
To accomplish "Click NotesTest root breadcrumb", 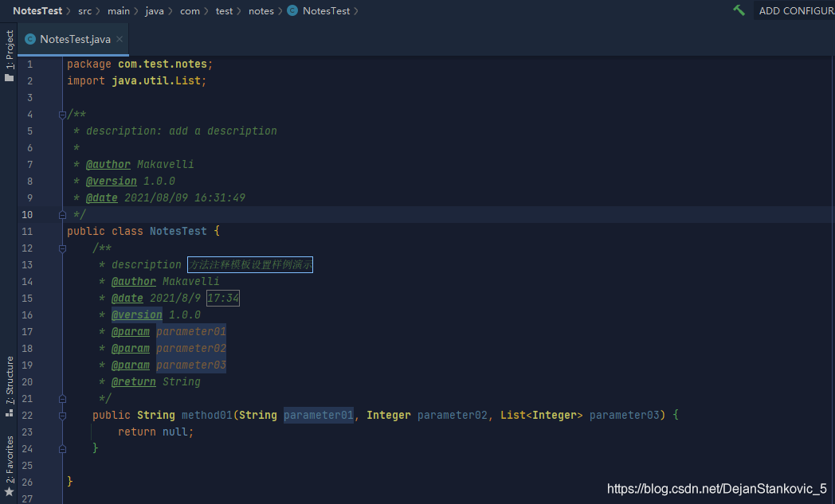I will pos(37,10).
